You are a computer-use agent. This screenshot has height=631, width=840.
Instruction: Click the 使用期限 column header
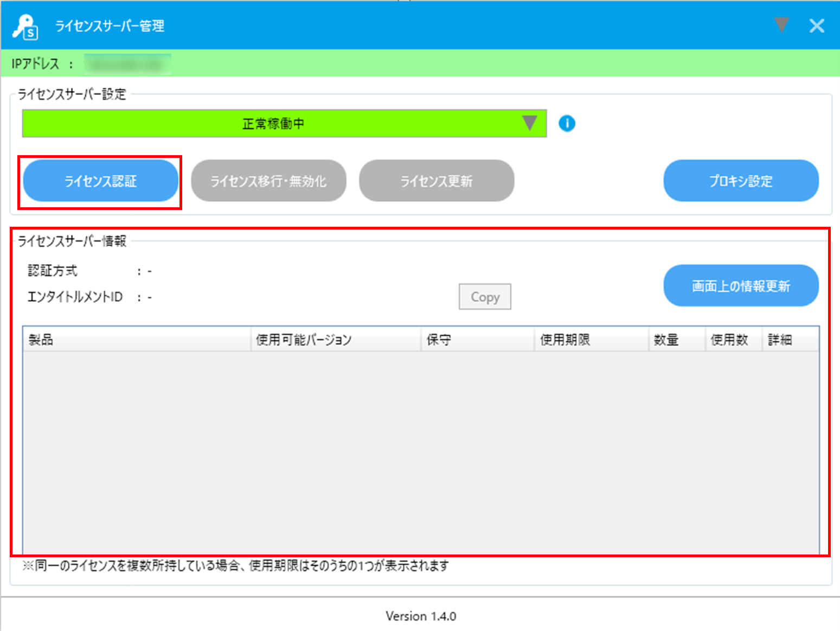coord(591,340)
